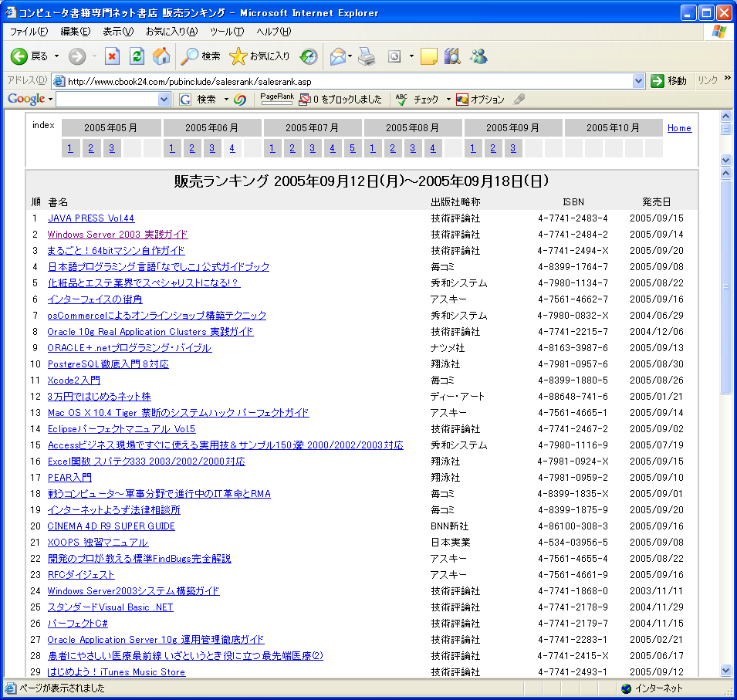Open the spell check (チェック) dropdown arrow
This screenshot has width=737, height=700.
coord(448,100)
